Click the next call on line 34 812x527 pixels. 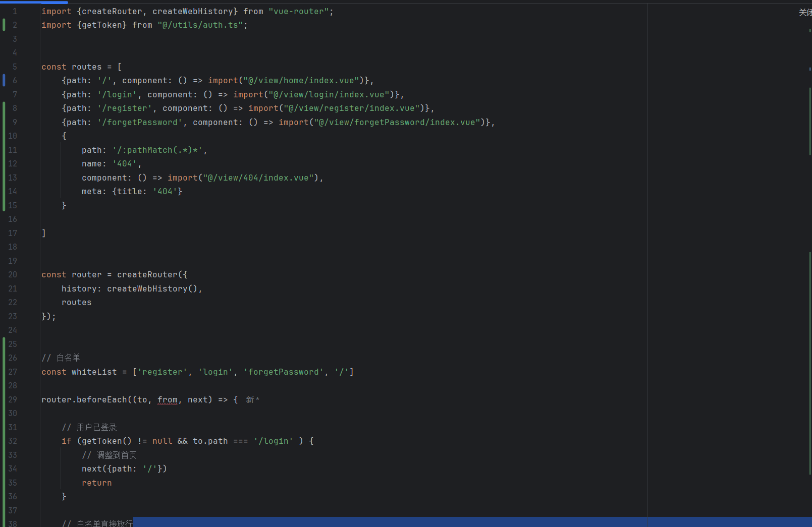(92, 469)
